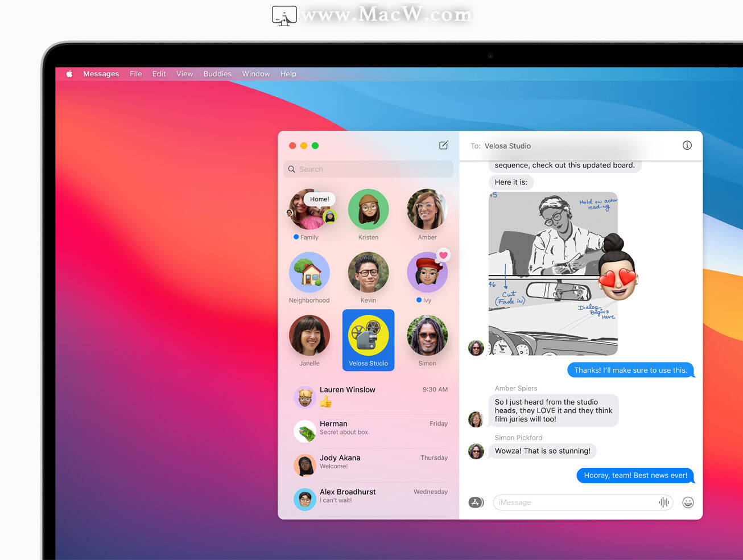The height and width of the screenshot is (560, 743).
Task: Click the audio recording waveform icon
Action: coord(664,502)
